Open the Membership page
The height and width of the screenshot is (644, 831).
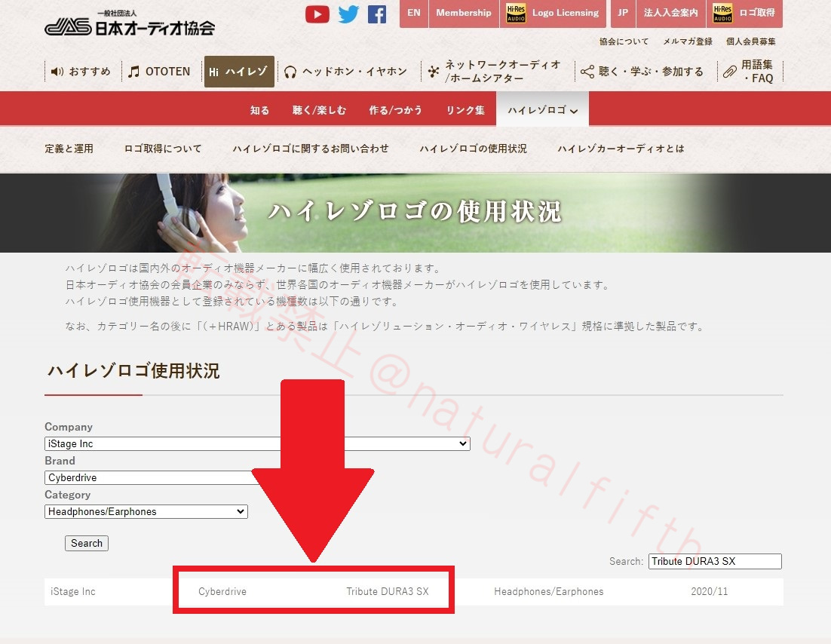464,13
